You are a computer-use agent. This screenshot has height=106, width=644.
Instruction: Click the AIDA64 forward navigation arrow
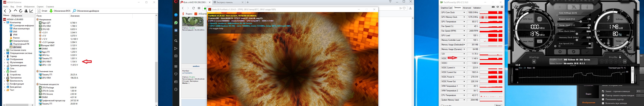[x=10, y=11]
